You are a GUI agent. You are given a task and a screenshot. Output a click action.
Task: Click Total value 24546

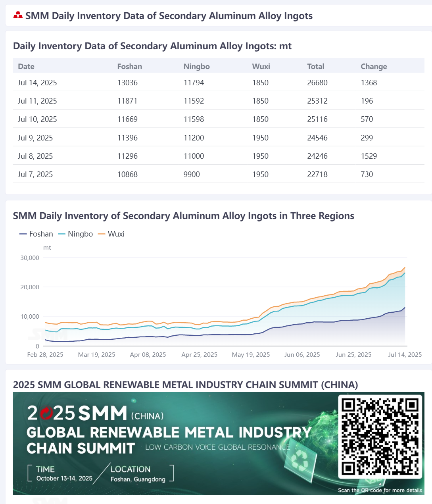click(317, 138)
